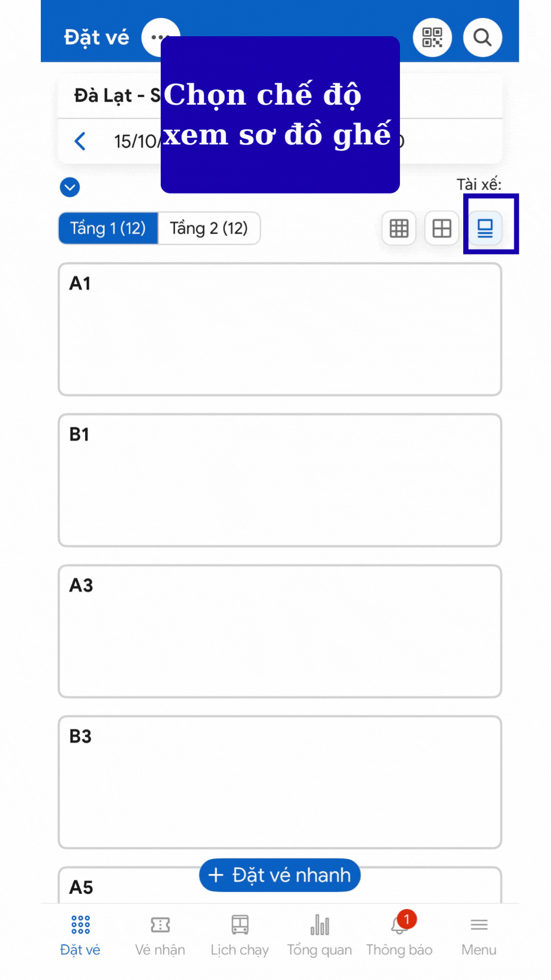Open Thông báo notifications bell
Screen dimensions: 551x980
click(x=399, y=935)
